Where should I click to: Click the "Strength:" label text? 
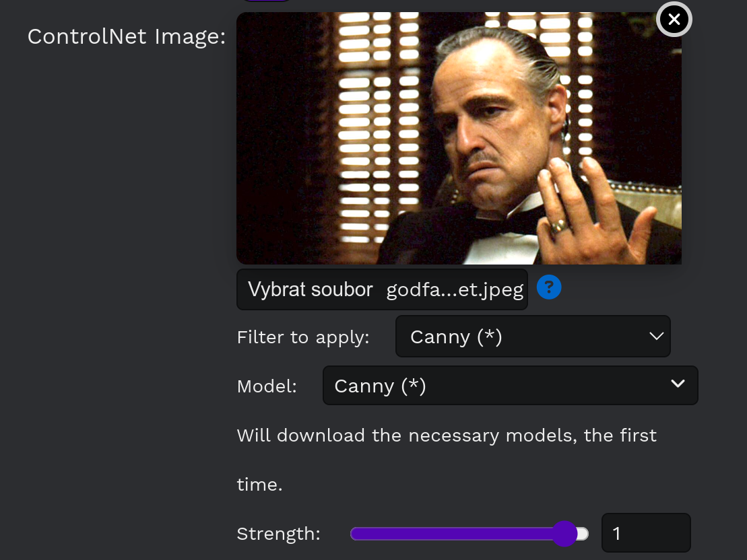(x=278, y=534)
